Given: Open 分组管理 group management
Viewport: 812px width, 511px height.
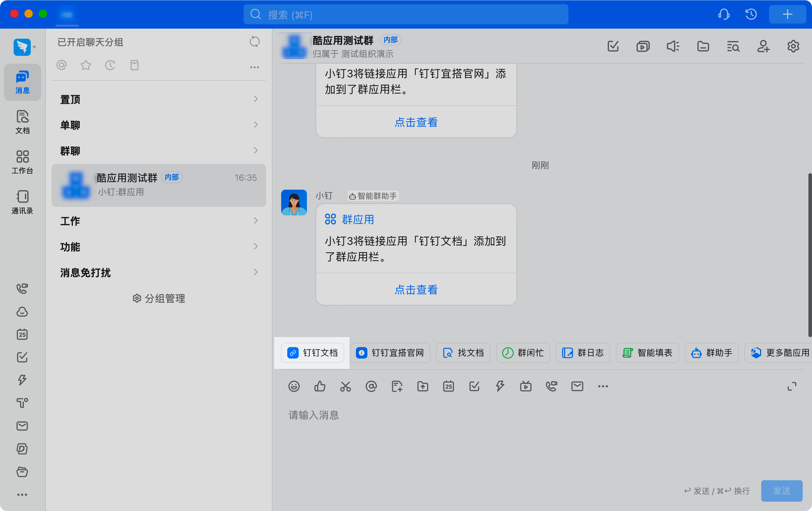Looking at the screenshot, I should point(159,298).
